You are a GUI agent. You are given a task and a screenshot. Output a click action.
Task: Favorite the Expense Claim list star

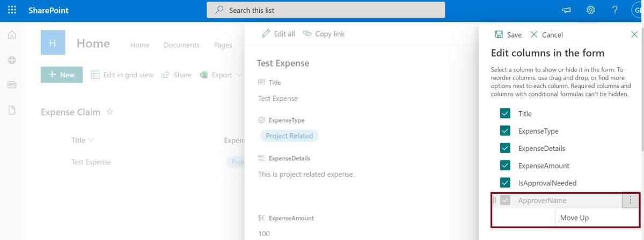coord(109,112)
